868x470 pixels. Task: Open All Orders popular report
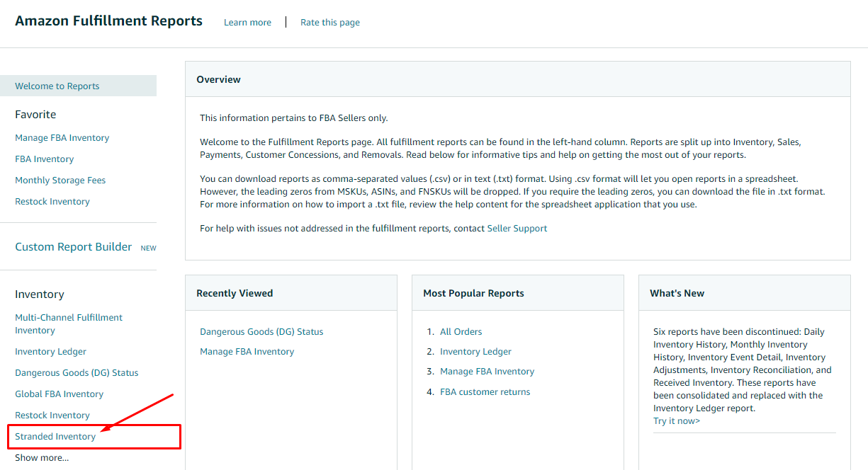click(461, 332)
